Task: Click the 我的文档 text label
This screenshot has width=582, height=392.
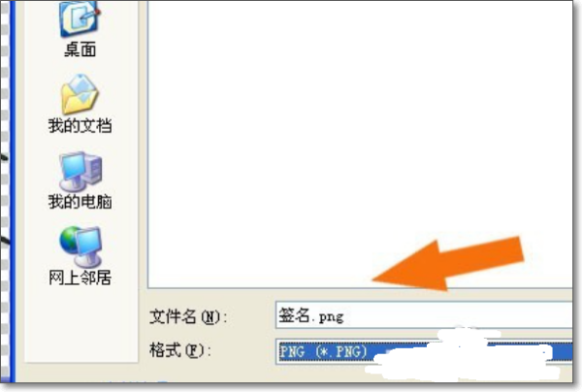Action: coord(81,125)
